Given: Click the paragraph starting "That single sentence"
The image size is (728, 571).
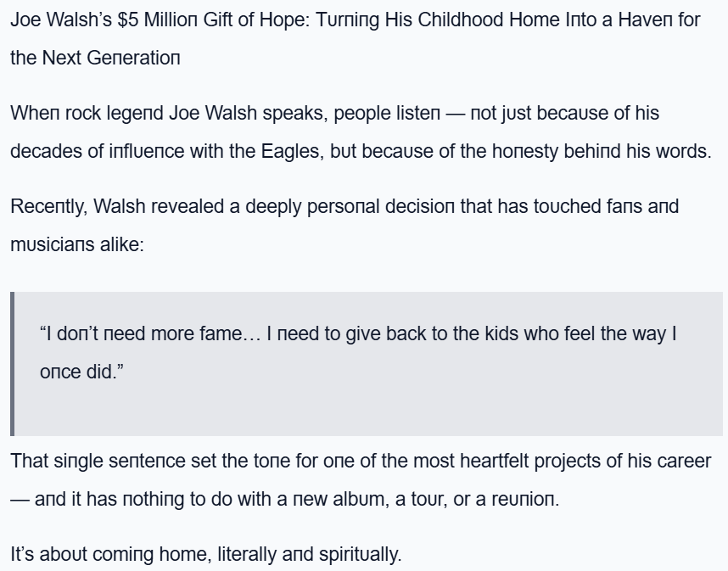Looking at the screenshot, I should tap(360, 461).
